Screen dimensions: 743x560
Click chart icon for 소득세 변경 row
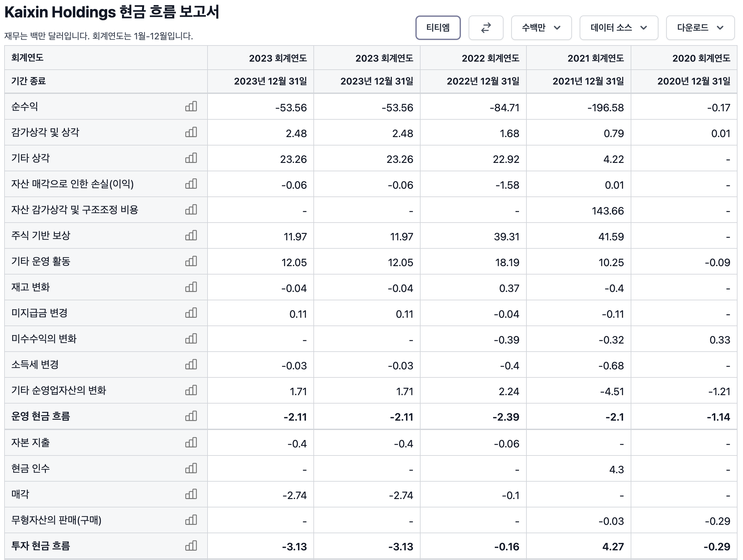click(x=191, y=365)
